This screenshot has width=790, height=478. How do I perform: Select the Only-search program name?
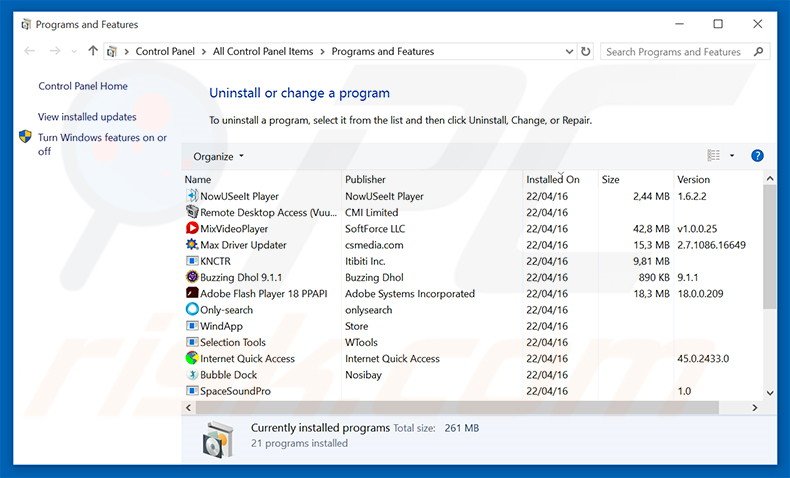click(x=227, y=310)
